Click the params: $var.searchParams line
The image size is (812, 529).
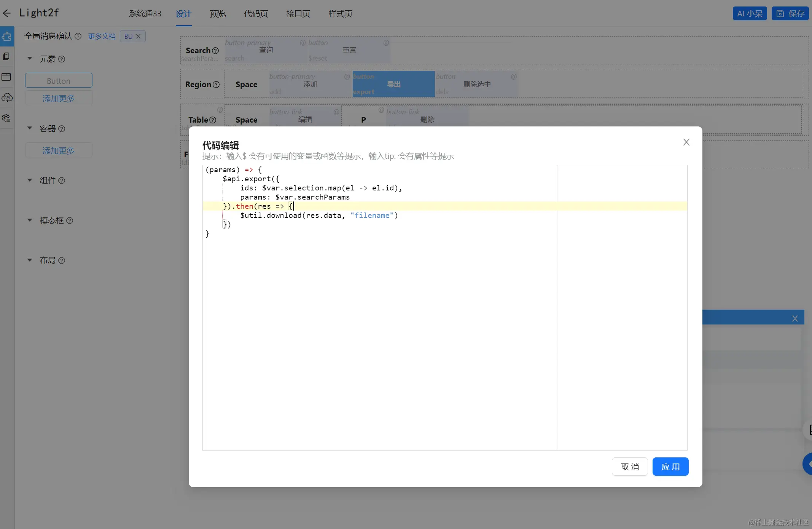tap(295, 197)
